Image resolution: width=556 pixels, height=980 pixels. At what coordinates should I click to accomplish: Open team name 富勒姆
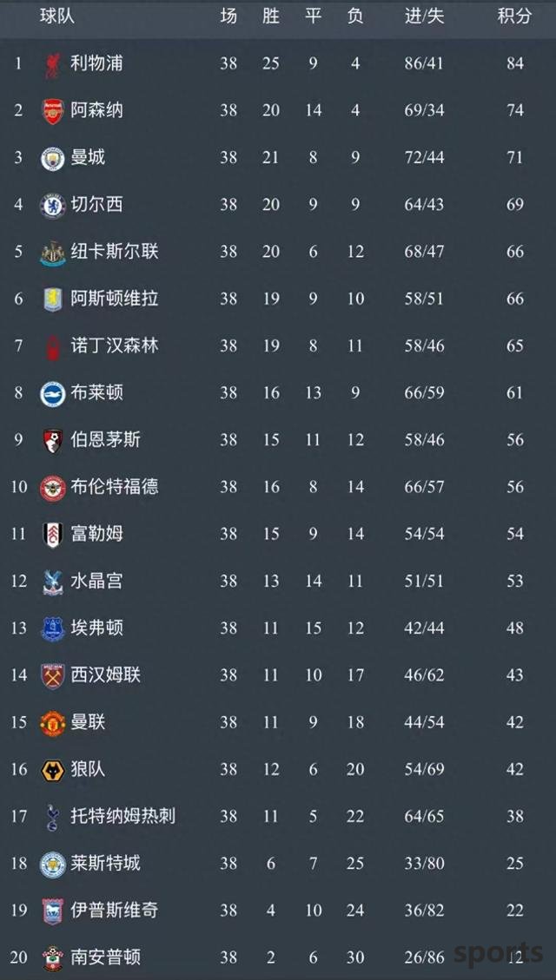tap(97, 533)
